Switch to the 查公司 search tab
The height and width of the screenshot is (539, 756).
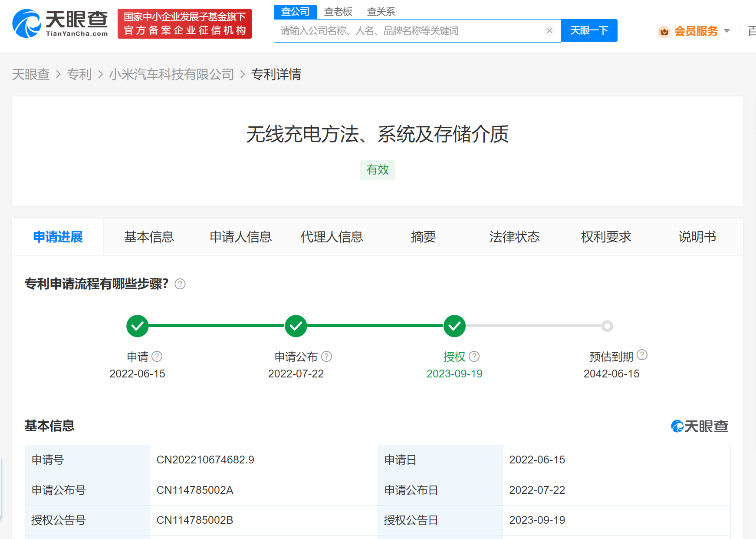point(295,12)
